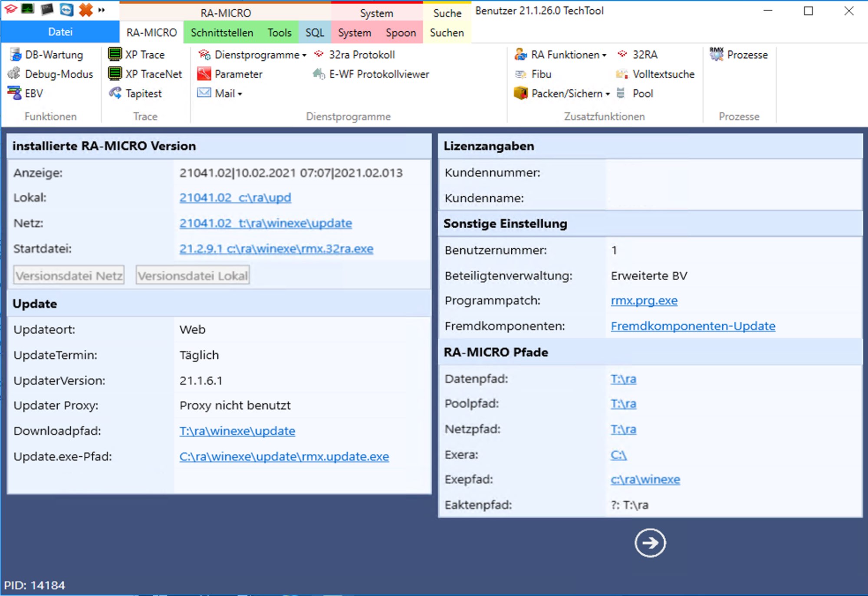Switch to the System ribbon tab
868x596 pixels.
[355, 33]
